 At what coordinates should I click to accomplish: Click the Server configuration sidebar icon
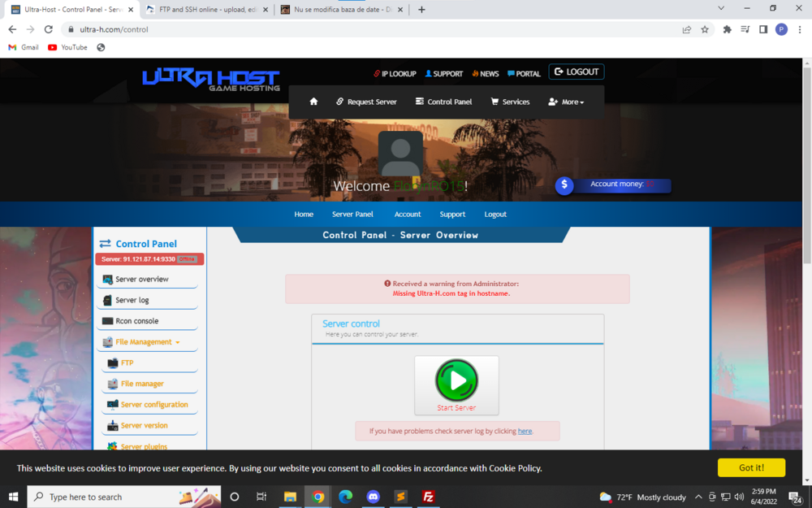coord(112,405)
